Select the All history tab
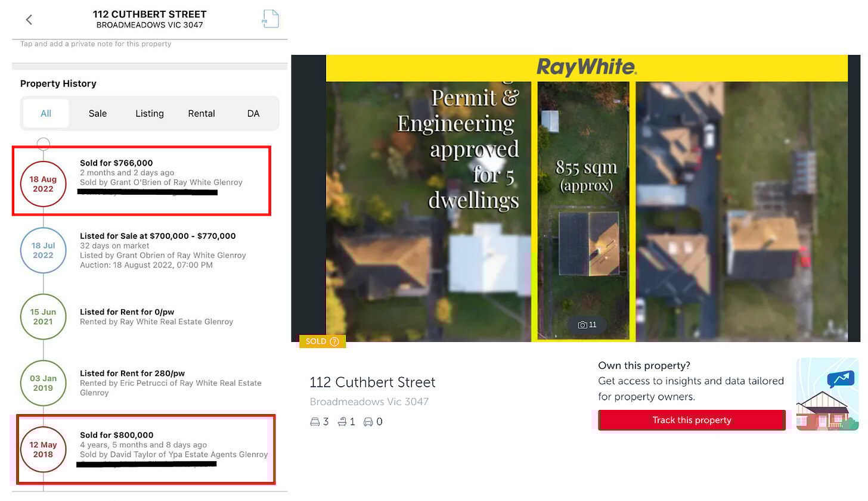868x501 pixels. [46, 113]
